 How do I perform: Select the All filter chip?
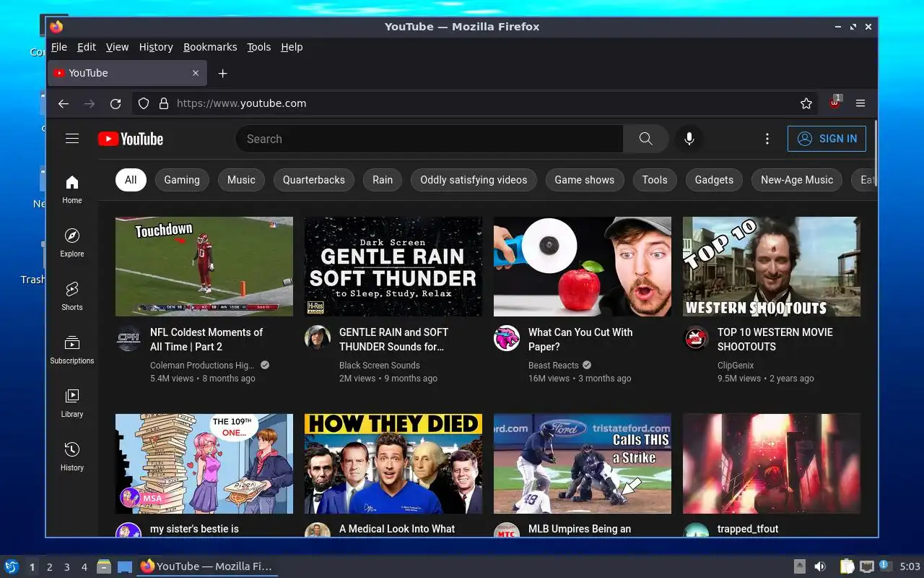click(131, 180)
